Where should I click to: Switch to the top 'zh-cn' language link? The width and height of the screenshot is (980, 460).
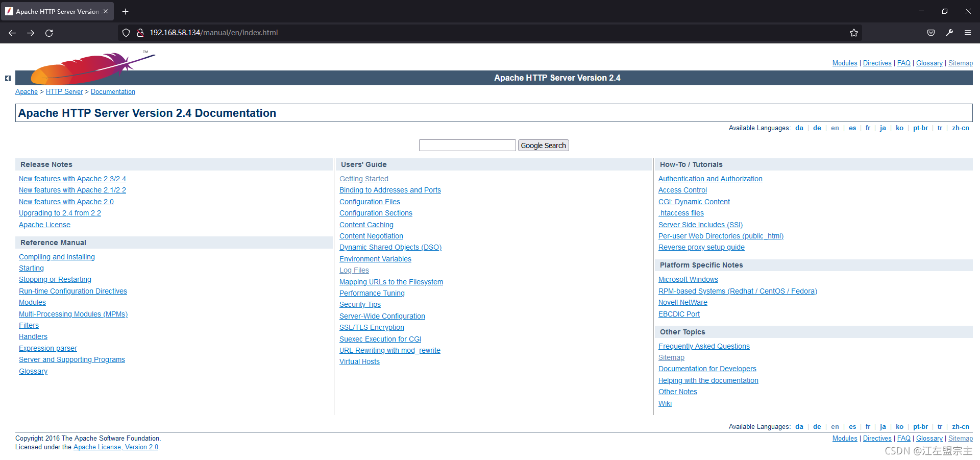960,128
